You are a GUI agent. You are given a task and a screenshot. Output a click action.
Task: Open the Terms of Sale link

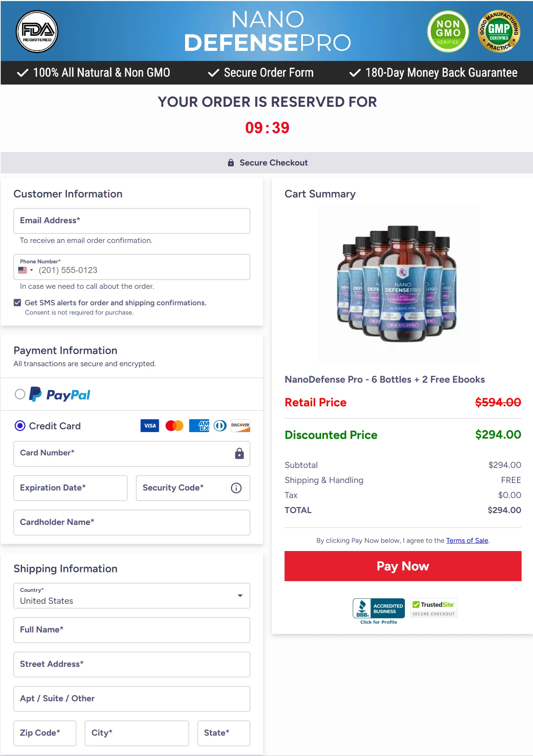[467, 540]
